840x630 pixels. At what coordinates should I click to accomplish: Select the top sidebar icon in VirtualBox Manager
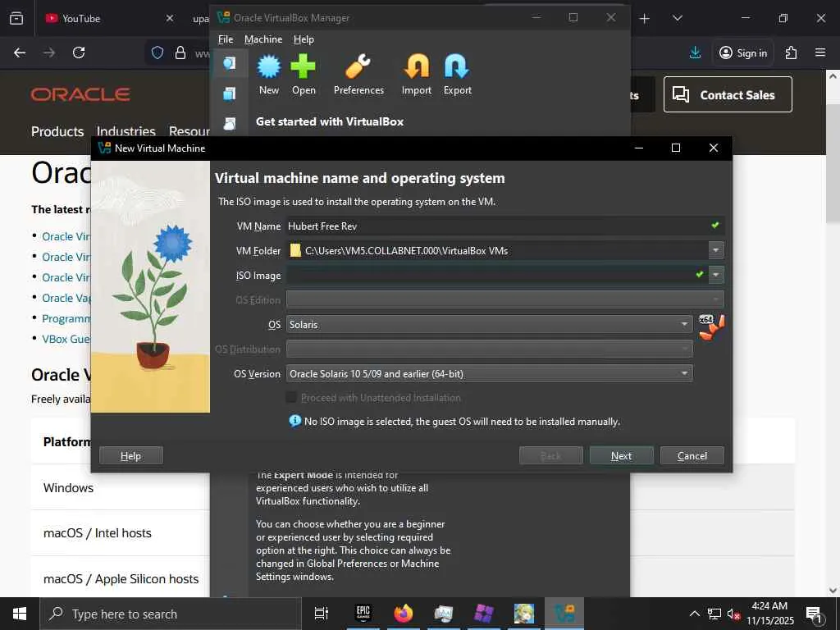pyautogui.click(x=230, y=63)
